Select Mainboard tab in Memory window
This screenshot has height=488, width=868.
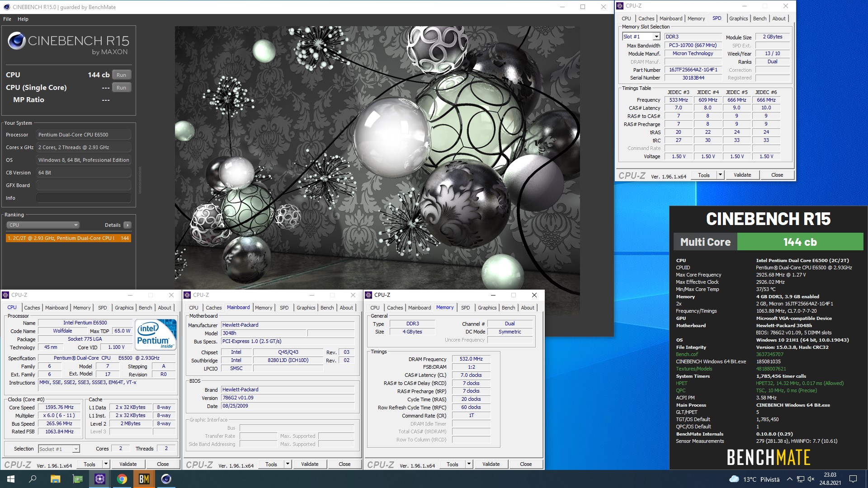tap(420, 308)
